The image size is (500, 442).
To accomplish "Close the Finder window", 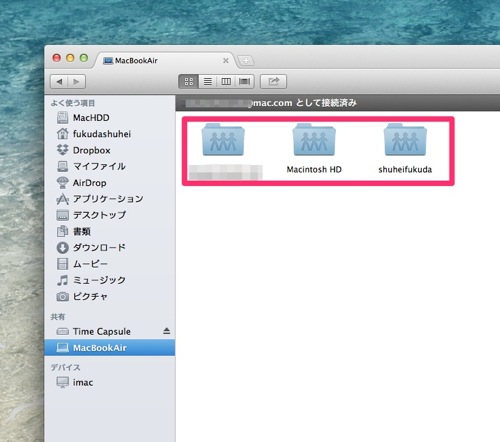I will 57,58.
